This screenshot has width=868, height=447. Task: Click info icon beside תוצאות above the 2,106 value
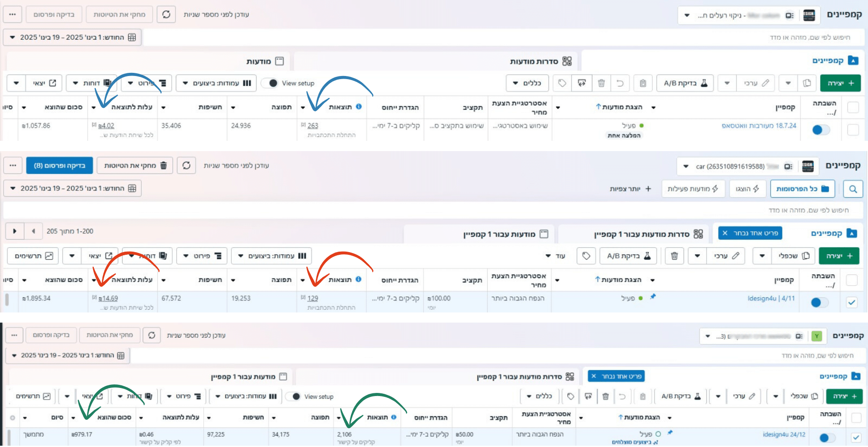[394, 417]
